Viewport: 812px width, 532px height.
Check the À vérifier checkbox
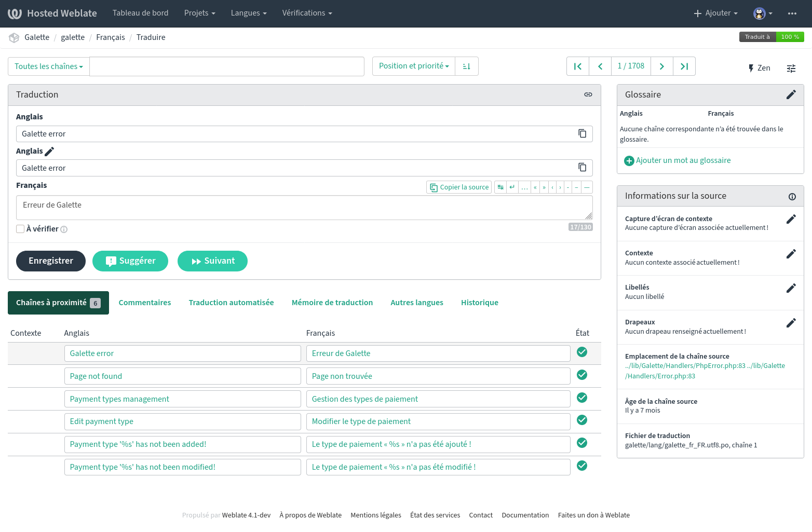coord(20,229)
